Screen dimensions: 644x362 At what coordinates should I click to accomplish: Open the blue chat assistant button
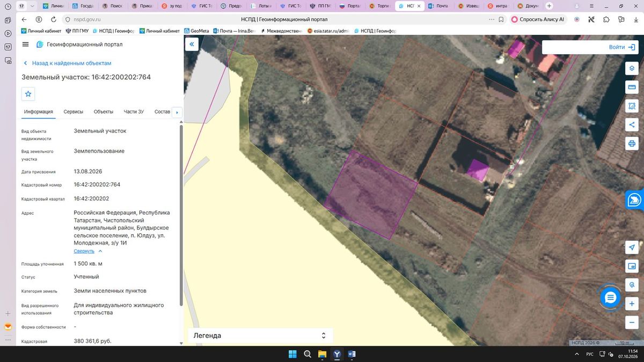pyautogui.click(x=610, y=298)
